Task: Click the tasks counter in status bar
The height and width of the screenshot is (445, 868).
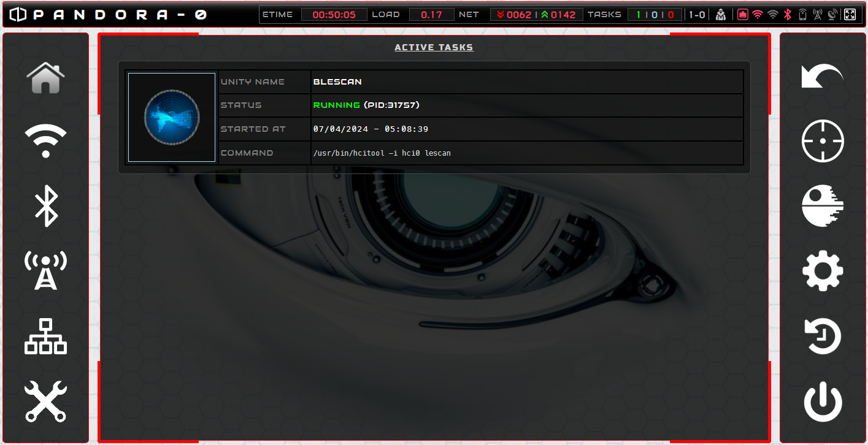Action: pyautogui.click(x=654, y=15)
